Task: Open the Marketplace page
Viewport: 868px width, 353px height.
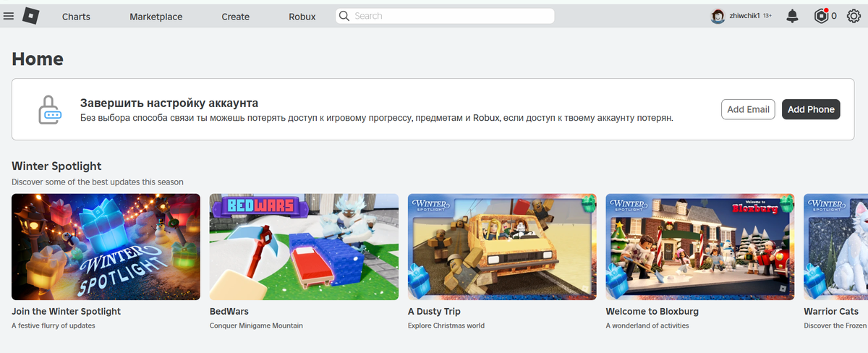Action: pyautogui.click(x=156, y=17)
